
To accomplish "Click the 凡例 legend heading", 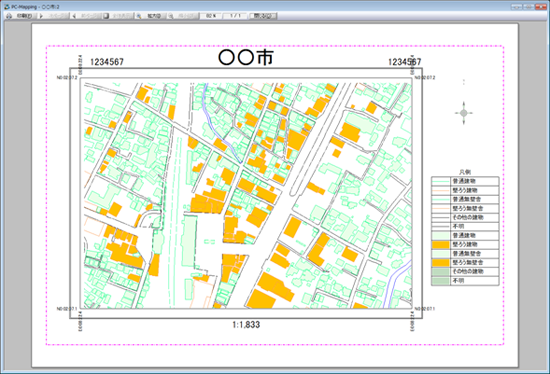I will tap(465, 172).
